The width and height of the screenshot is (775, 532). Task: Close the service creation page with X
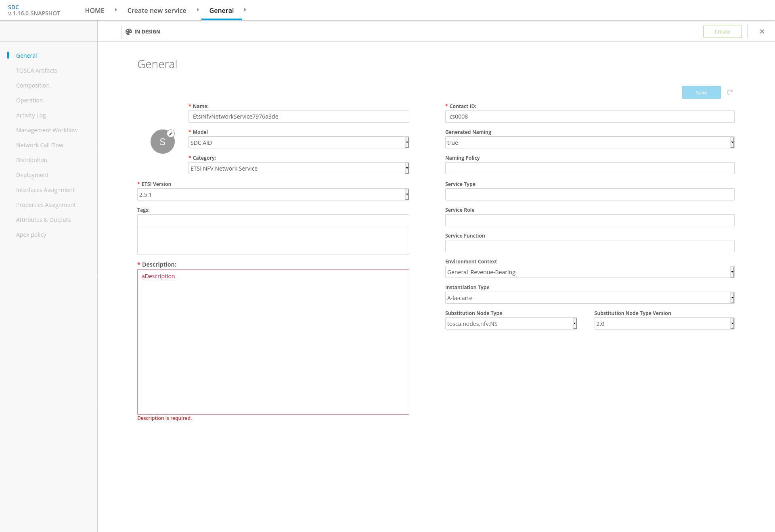pyautogui.click(x=762, y=31)
